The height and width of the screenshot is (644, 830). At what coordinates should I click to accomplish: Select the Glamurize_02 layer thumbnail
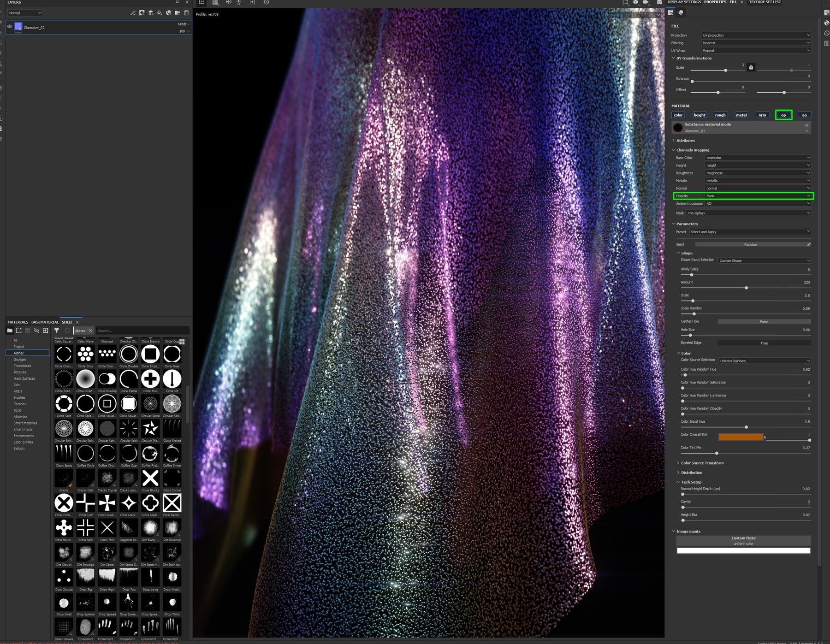tap(18, 27)
